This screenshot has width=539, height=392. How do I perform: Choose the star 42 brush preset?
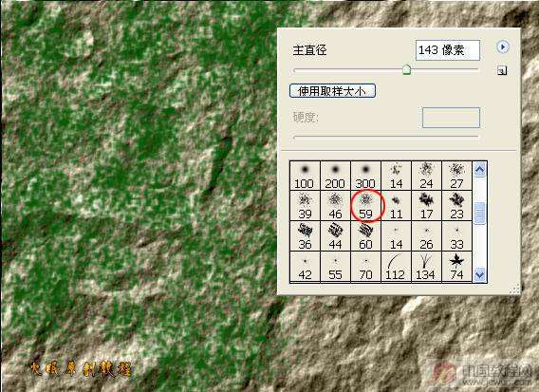305,267
